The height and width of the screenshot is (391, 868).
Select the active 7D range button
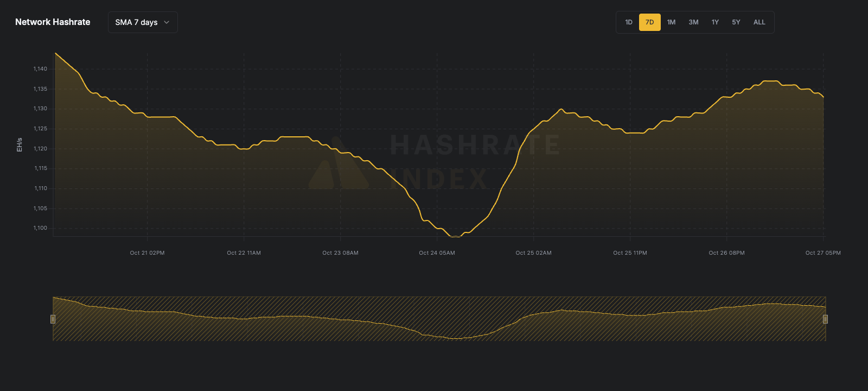tap(649, 22)
